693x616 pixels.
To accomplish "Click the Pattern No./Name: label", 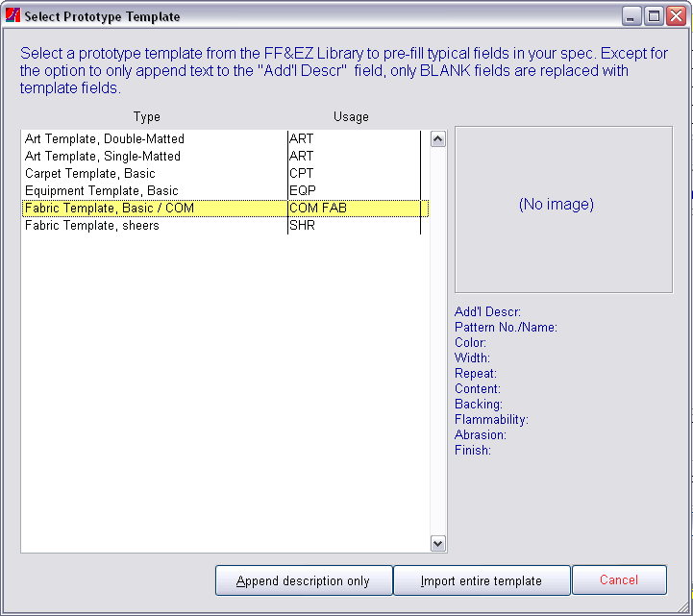I will pos(506,327).
